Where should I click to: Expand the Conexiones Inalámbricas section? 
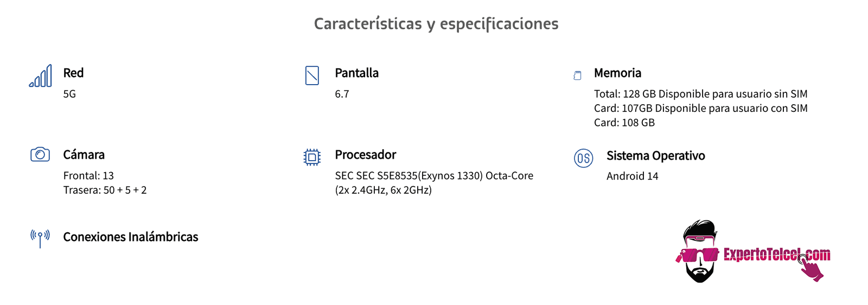[x=130, y=237]
